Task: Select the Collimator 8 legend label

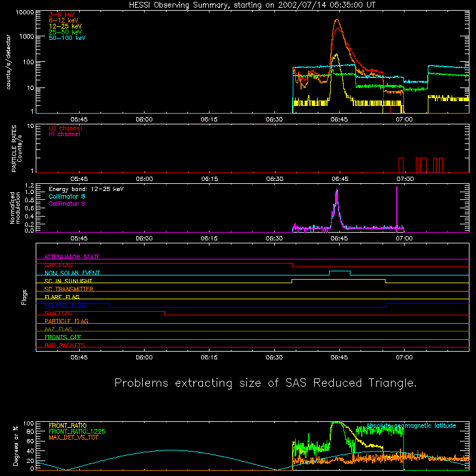Action: coord(67,196)
